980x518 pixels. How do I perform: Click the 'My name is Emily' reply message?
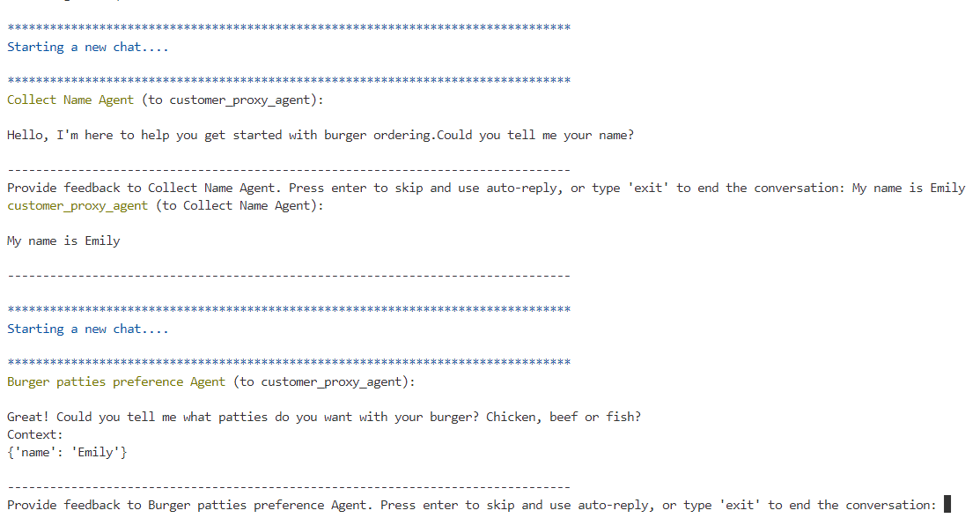[x=63, y=240]
